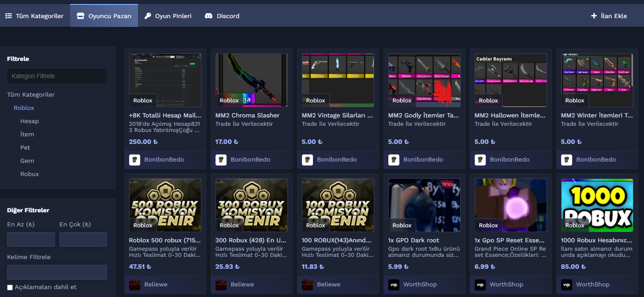Click the 17.00 ₺ price
The height and width of the screenshot is (297, 644).
pos(227,142)
